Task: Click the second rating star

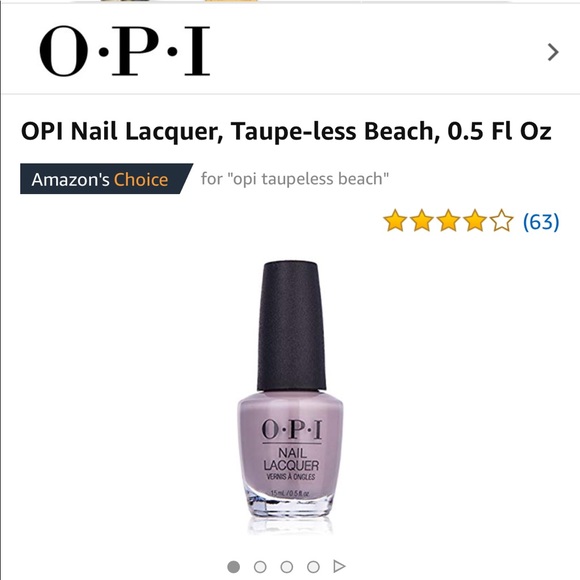Action: pos(422,221)
